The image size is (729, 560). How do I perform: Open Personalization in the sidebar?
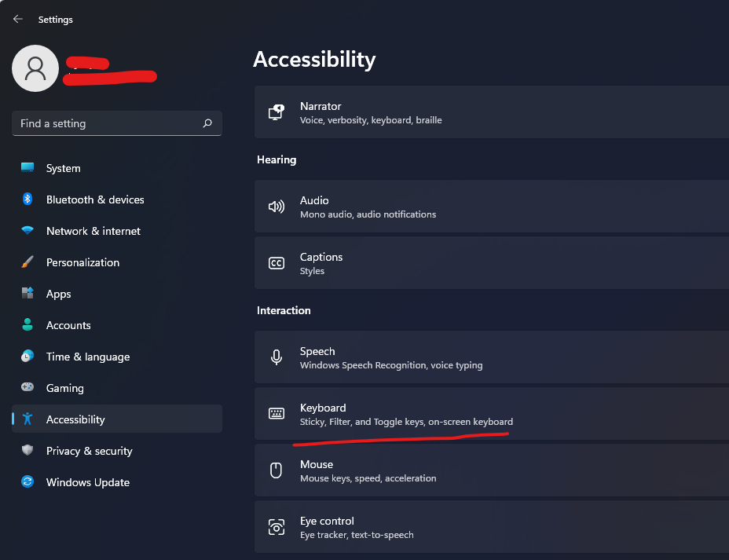pyautogui.click(x=82, y=262)
